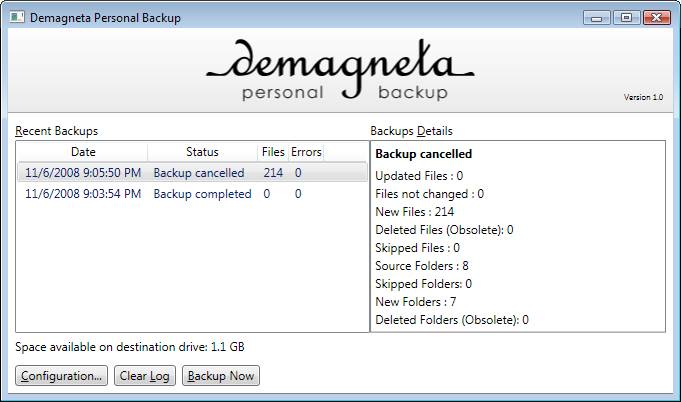681x402 pixels.
Task: Close the Demagneta Personal Backup window
Action: [x=657, y=18]
